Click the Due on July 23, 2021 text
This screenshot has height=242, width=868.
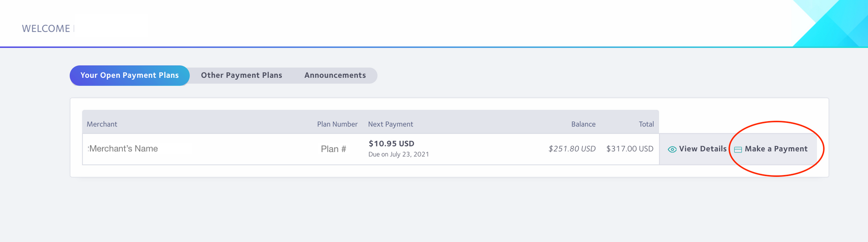(x=398, y=154)
